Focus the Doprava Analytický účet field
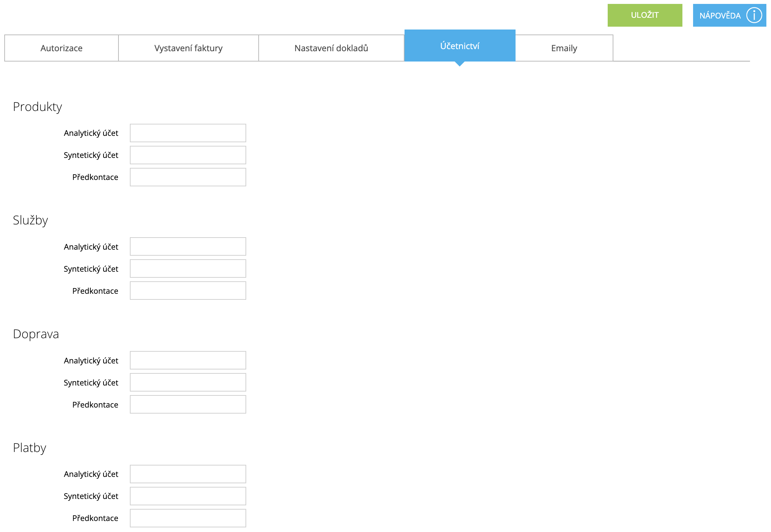 [188, 360]
